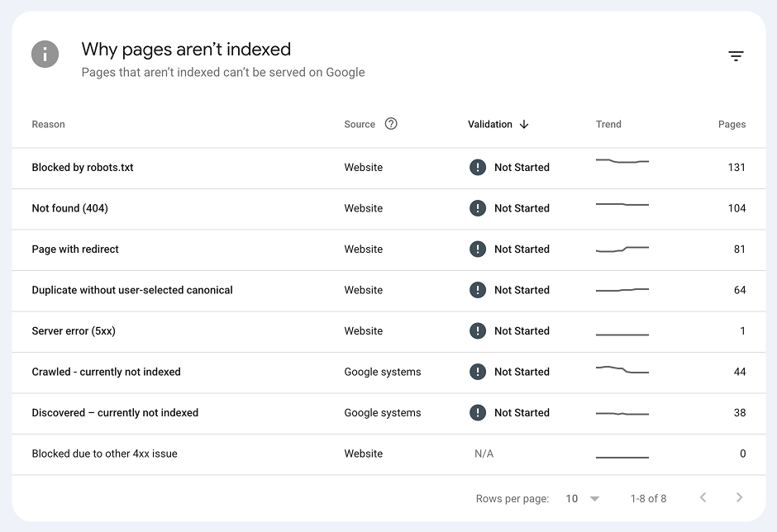Open Duplicate without user-selected canonical
Screen dimensions: 777x532
point(388,291)
